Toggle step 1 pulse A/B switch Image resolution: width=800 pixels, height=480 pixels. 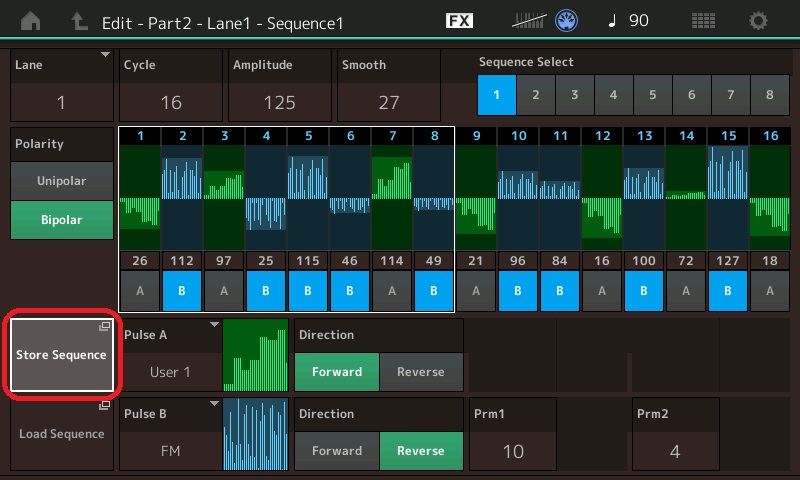(x=139, y=291)
